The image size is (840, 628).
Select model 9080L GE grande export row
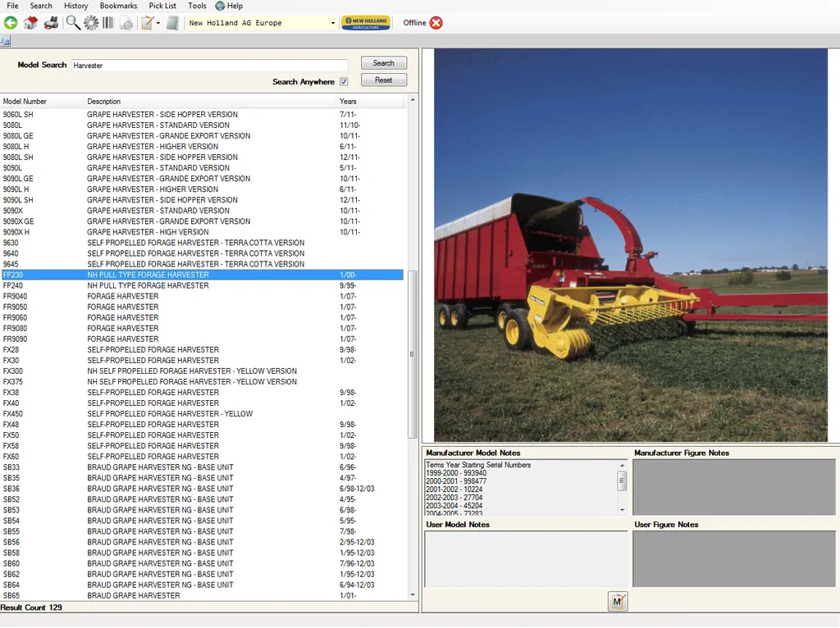pos(202,136)
